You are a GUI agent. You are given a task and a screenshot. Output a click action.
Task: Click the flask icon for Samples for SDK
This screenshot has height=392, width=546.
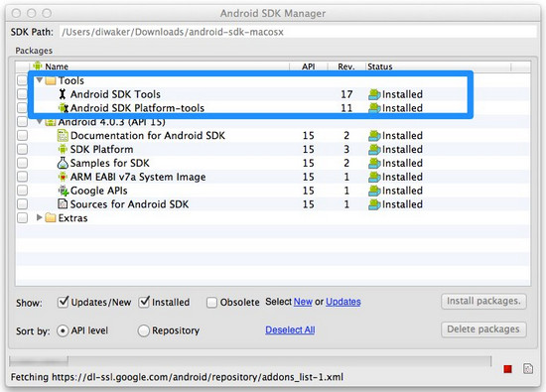tap(63, 163)
